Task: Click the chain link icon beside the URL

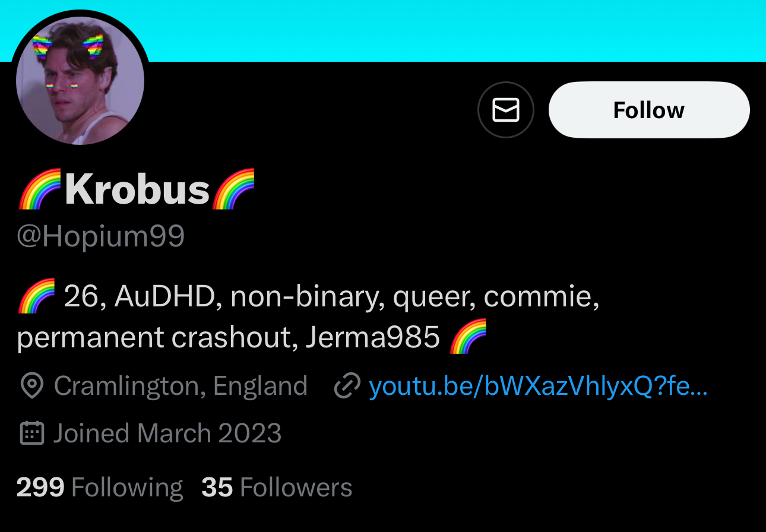Action: [x=347, y=387]
